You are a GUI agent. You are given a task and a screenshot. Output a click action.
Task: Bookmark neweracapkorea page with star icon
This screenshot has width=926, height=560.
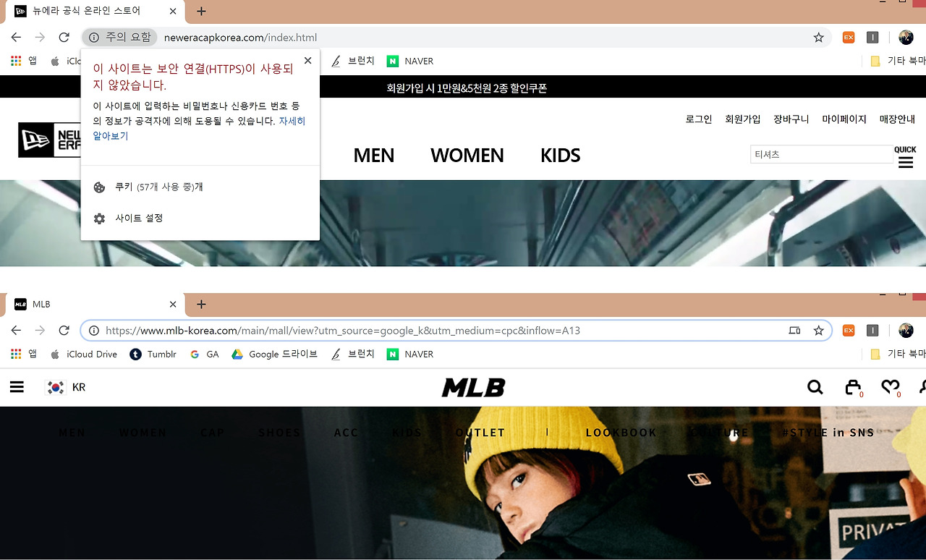pos(818,38)
